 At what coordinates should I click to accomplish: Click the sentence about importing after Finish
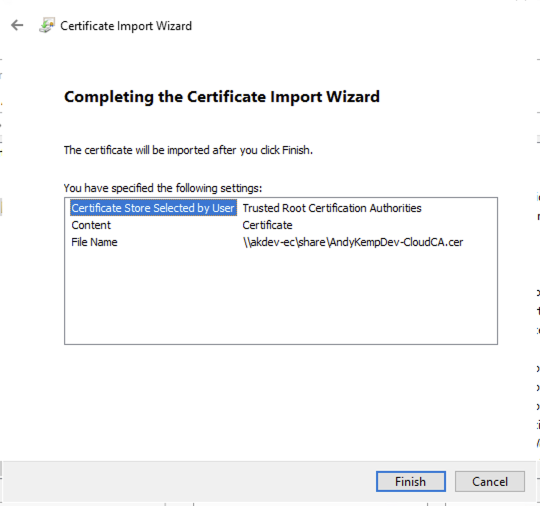188,150
